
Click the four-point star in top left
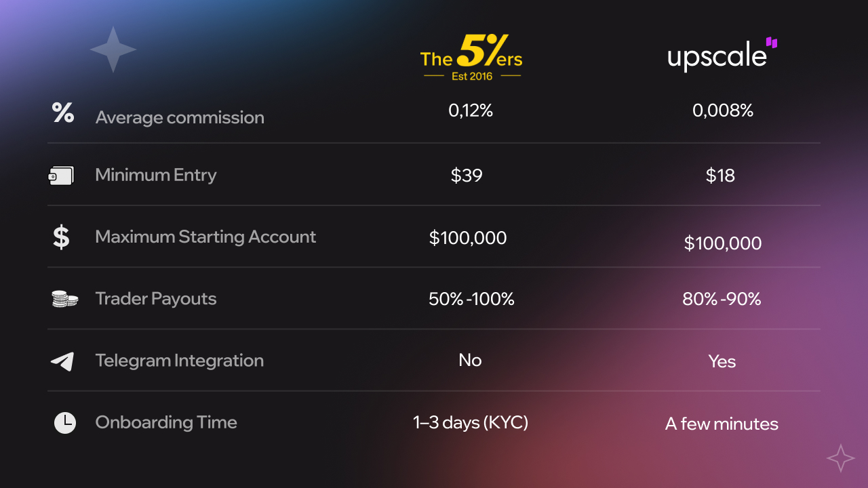point(113,49)
